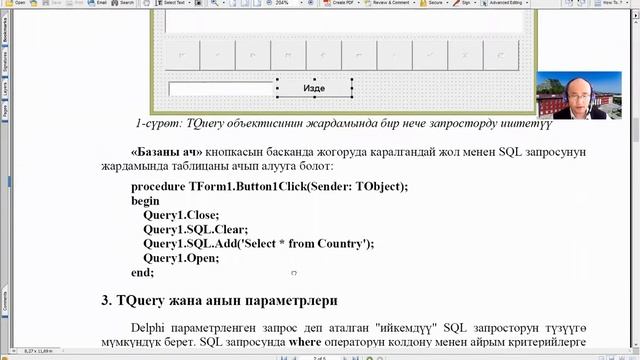The image size is (640, 360).
Task: Open the Review & Comment menu
Action: click(x=387, y=2)
